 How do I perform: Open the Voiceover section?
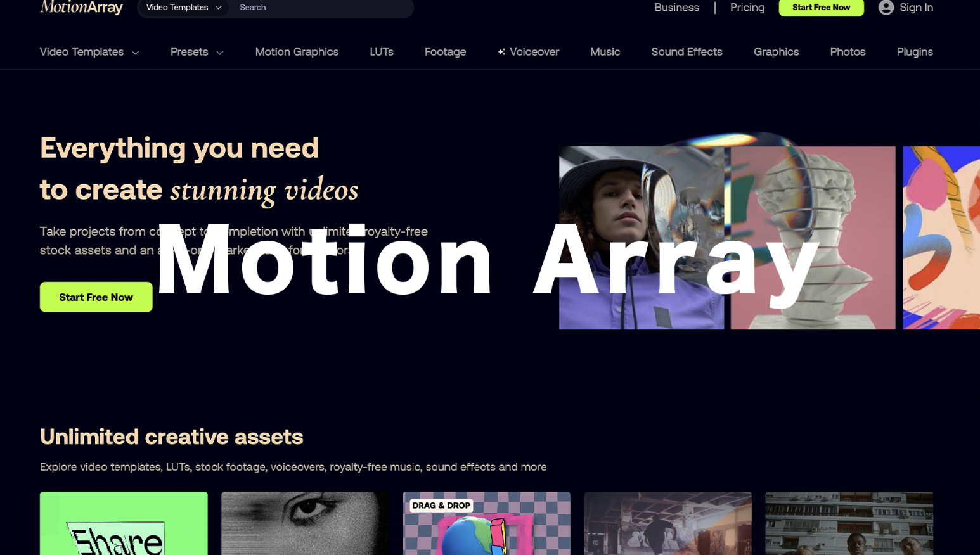point(534,52)
